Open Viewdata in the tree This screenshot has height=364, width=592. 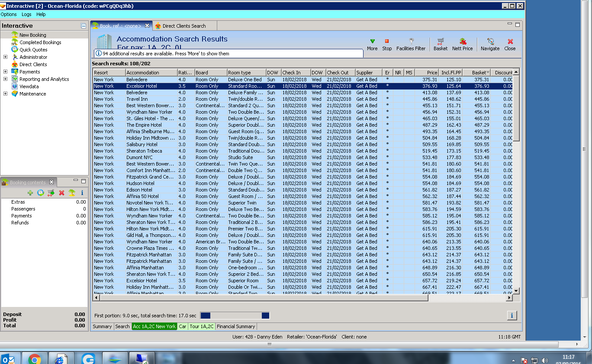(x=29, y=86)
